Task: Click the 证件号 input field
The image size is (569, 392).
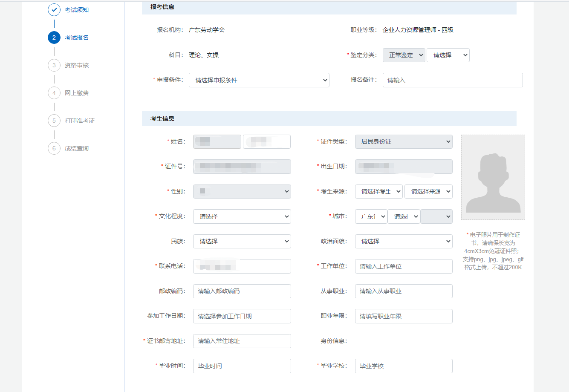Action: 242,167
